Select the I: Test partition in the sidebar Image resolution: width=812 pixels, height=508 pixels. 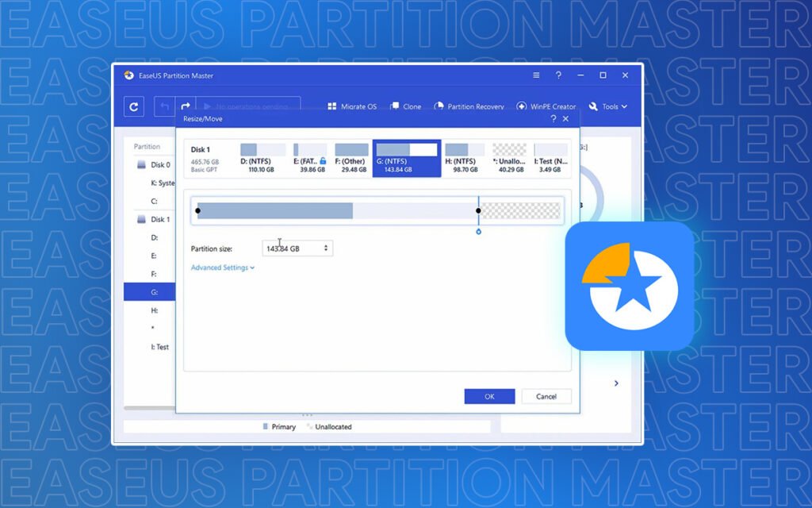pyautogui.click(x=158, y=347)
